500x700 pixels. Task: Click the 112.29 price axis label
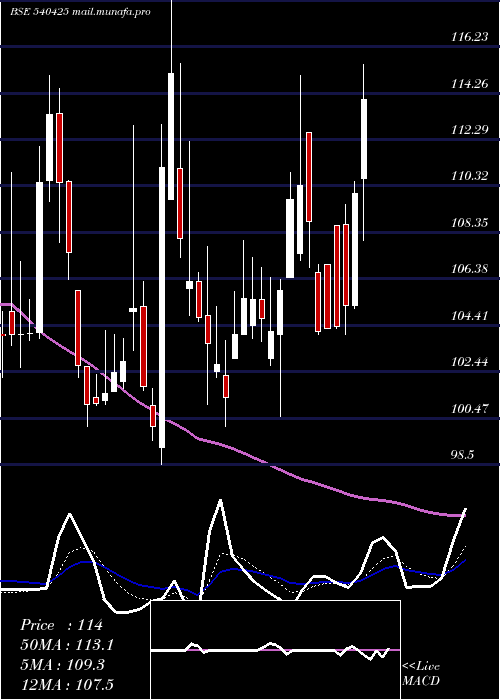click(470, 130)
